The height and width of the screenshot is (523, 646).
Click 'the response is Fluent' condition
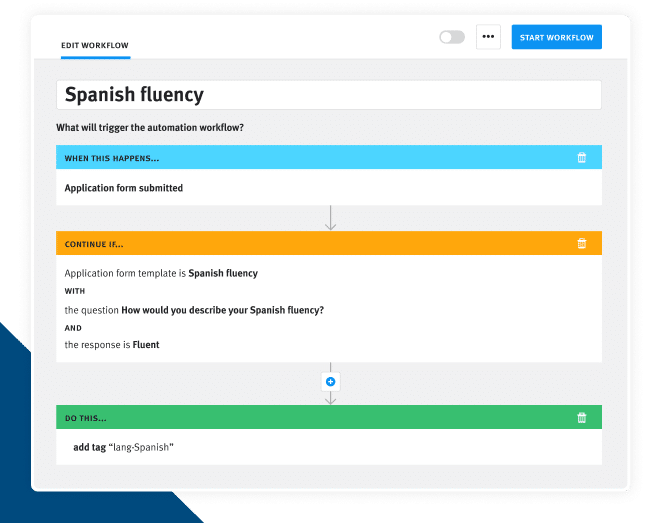click(112, 345)
